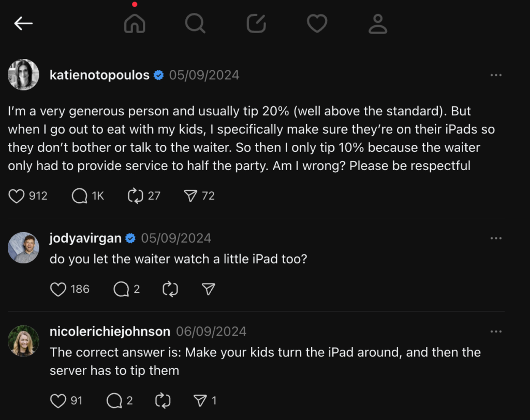The width and height of the screenshot is (530, 420).
Task: Visit nicolerichiejohnson's profile via username
Action: coord(110,332)
